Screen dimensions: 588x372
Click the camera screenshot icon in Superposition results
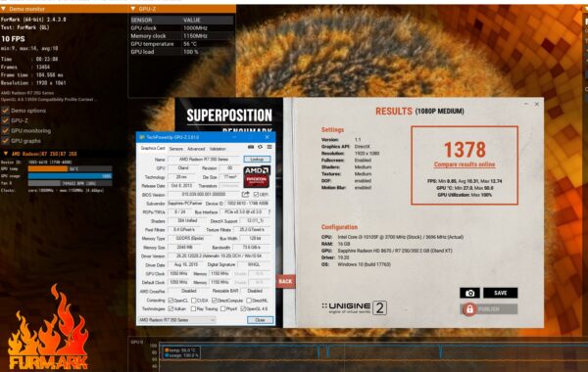[x=469, y=293]
